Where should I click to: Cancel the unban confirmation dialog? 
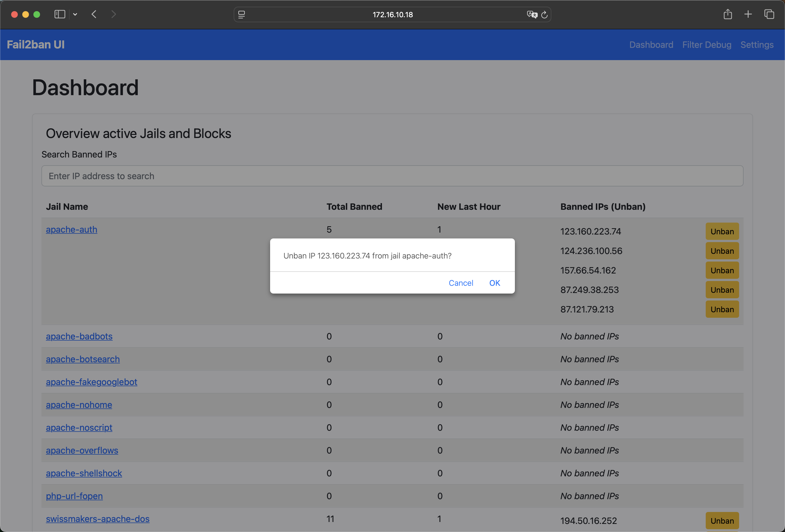460,283
